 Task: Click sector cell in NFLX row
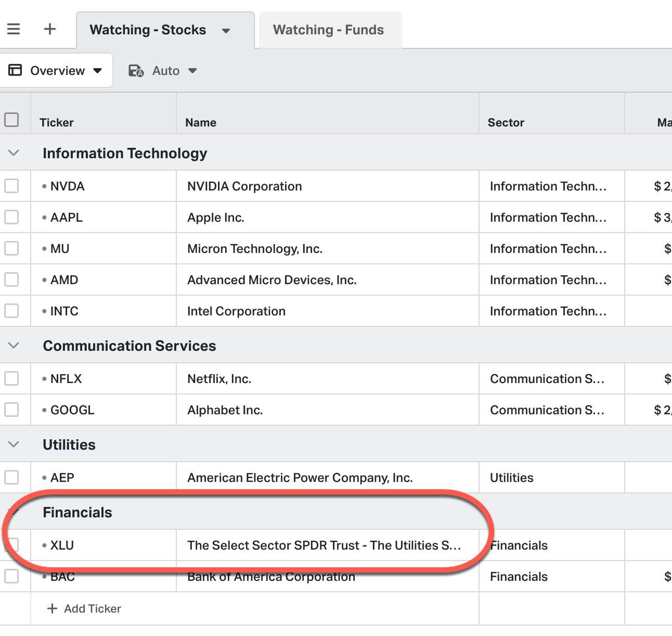pos(551,379)
